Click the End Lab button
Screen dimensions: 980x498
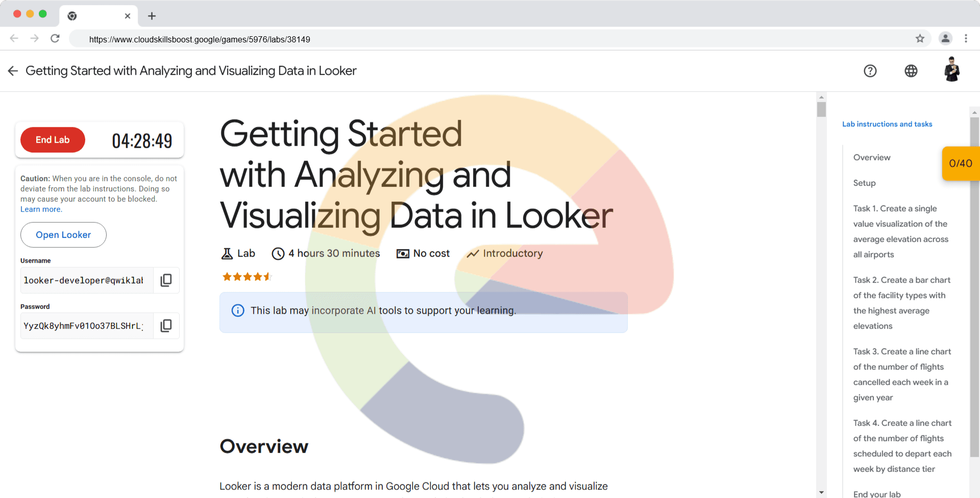pos(53,140)
